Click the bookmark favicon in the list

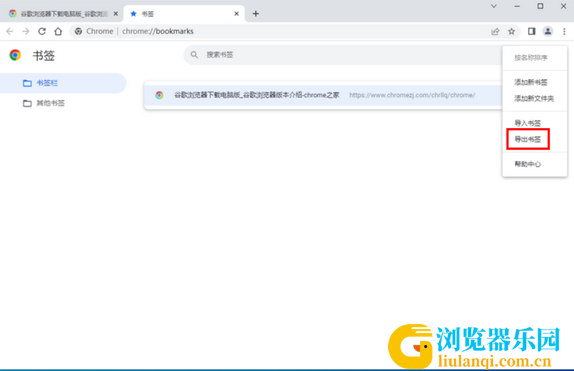click(159, 95)
